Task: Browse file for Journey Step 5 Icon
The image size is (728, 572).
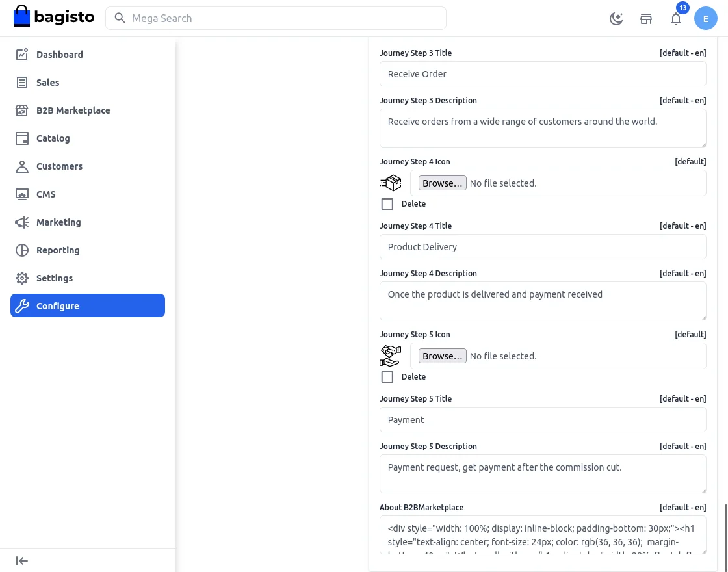Action: (x=442, y=356)
